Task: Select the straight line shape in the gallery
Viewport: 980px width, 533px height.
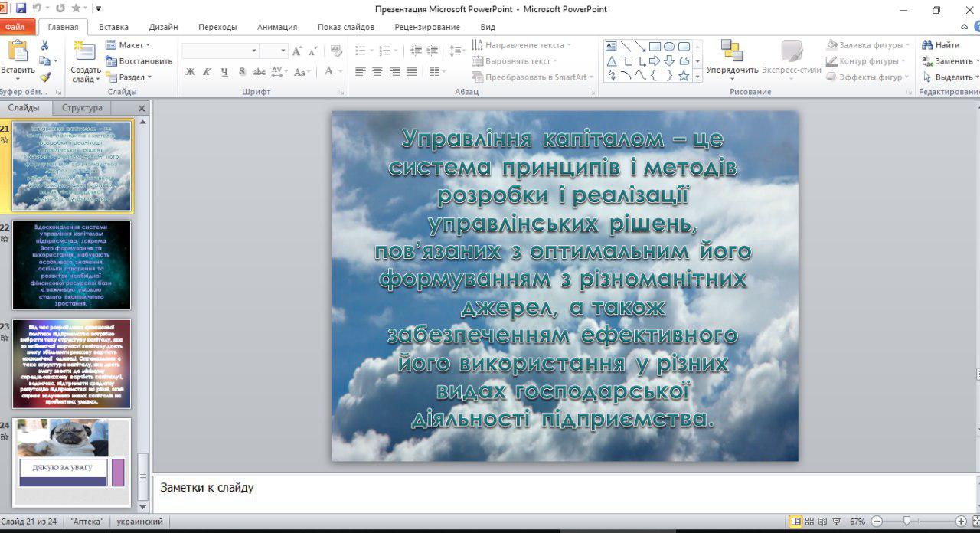Action: point(626,46)
